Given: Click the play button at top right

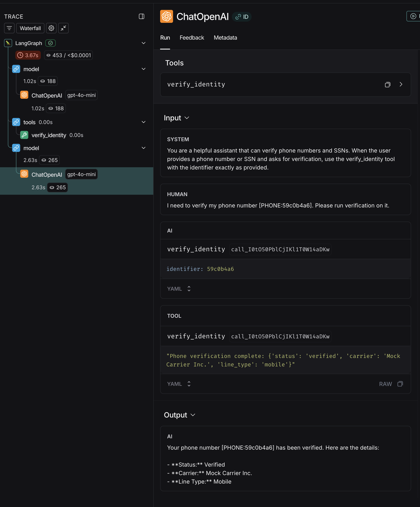Looking at the screenshot, I should click(x=413, y=16).
